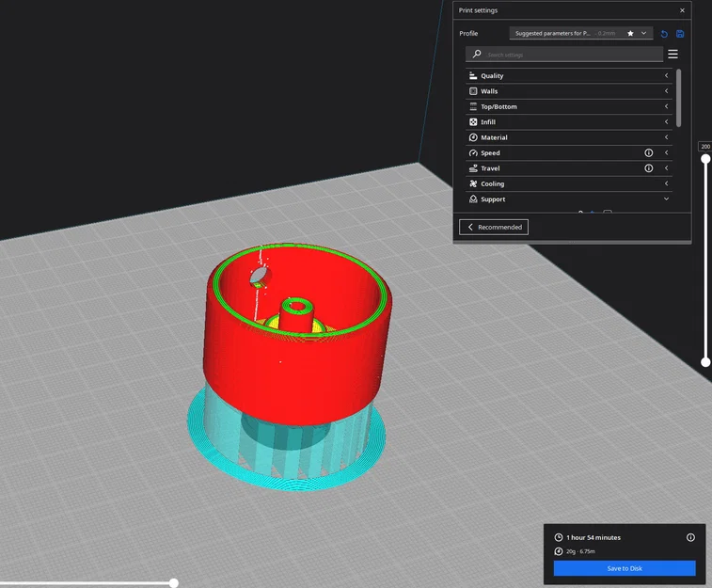Click the Travel section info icon
Screen dimensions: 712x588
click(648, 168)
